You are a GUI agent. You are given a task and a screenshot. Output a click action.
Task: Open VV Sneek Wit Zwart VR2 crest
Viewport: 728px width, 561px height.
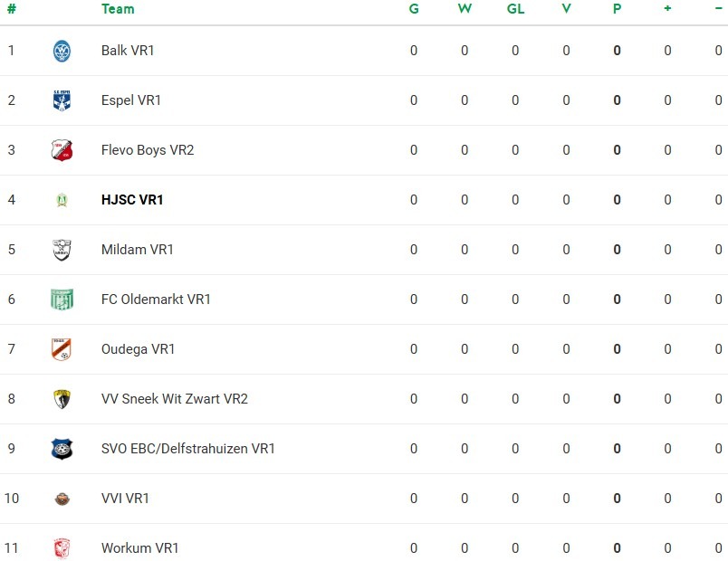(62, 399)
